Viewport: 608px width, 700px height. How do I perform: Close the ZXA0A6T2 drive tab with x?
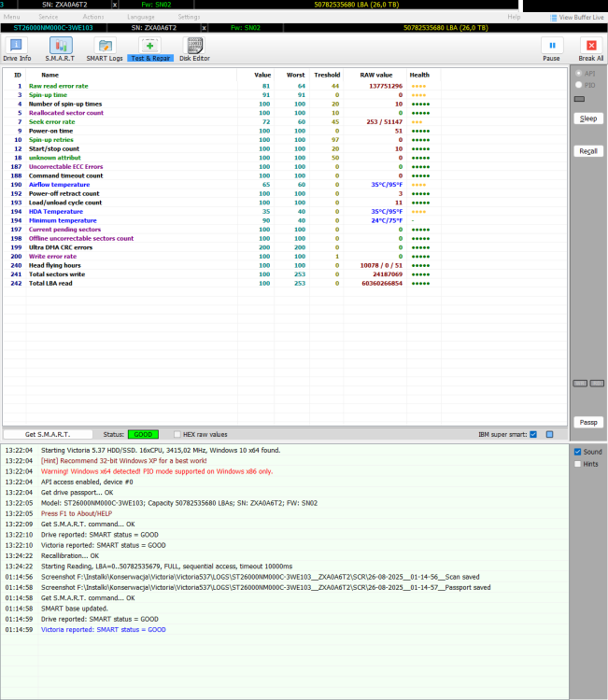click(x=204, y=28)
